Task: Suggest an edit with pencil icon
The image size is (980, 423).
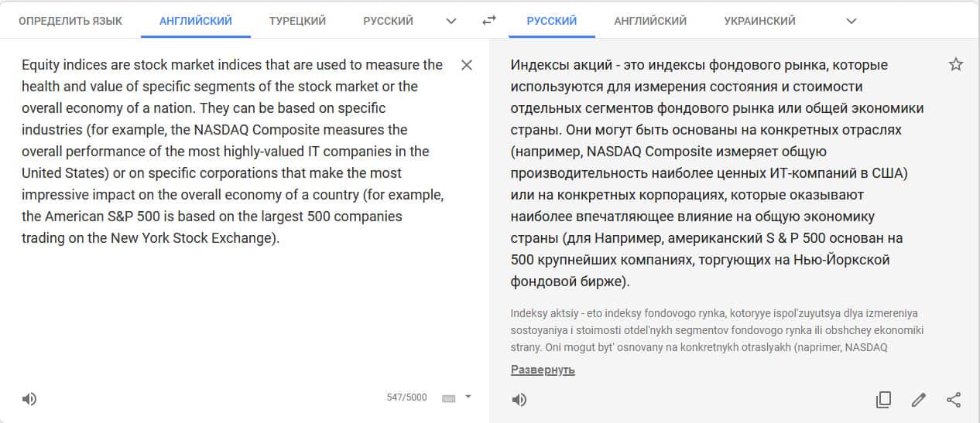Action: pos(919,399)
